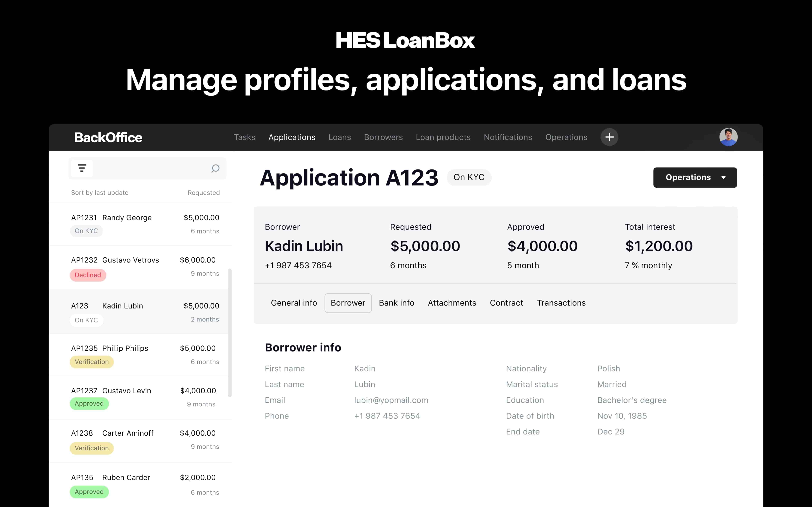The height and width of the screenshot is (507, 812).
Task: Click the Operations dropdown caret arrow
Action: click(x=723, y=177)
